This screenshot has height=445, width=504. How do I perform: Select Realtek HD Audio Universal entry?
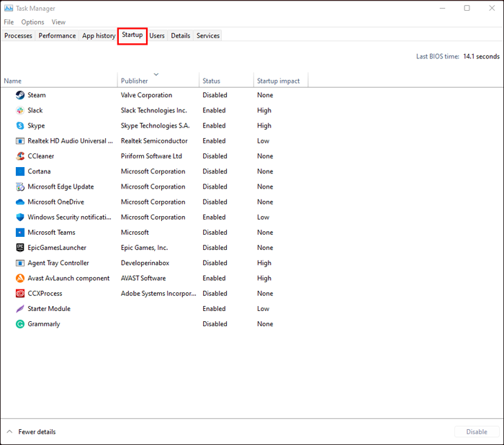(70, 141)
